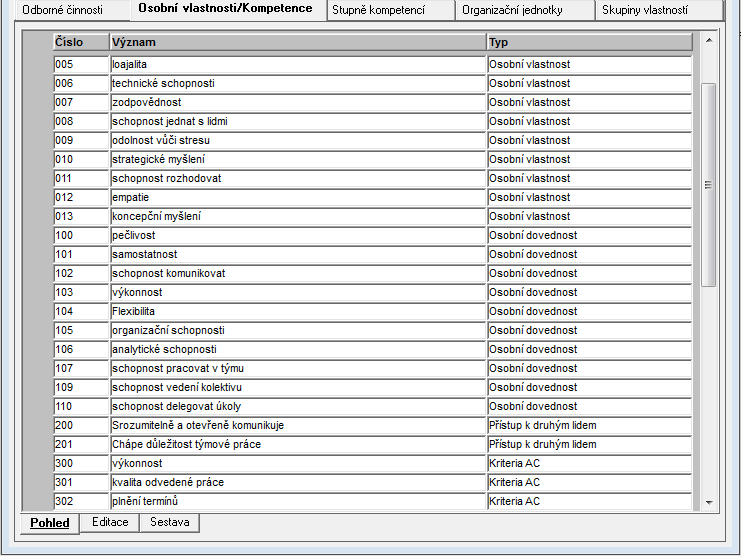Select the cell "loajalita"
Viewport: 741px width, 557px height.
pos(298,64)
